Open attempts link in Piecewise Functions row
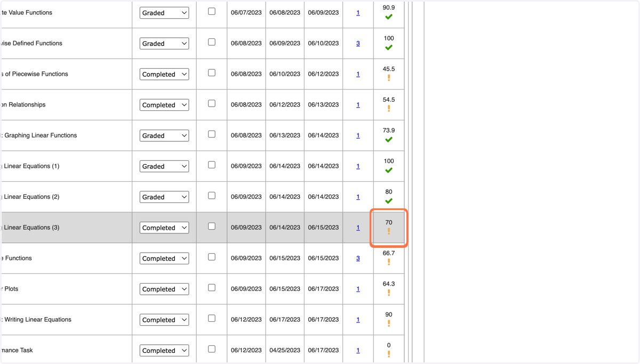Image resolution: width=640 pixels, height=364 pixels. point(358,74)
